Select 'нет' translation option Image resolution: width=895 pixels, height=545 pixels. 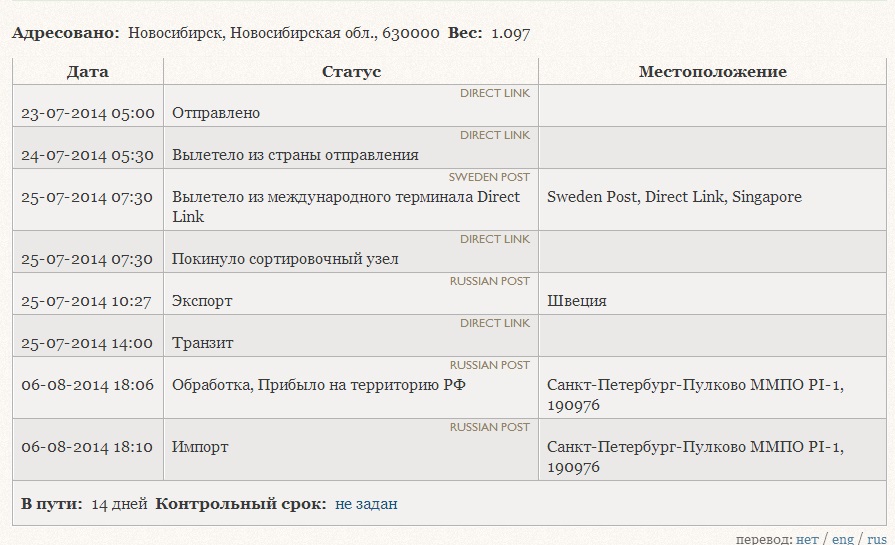pos(807,539)
